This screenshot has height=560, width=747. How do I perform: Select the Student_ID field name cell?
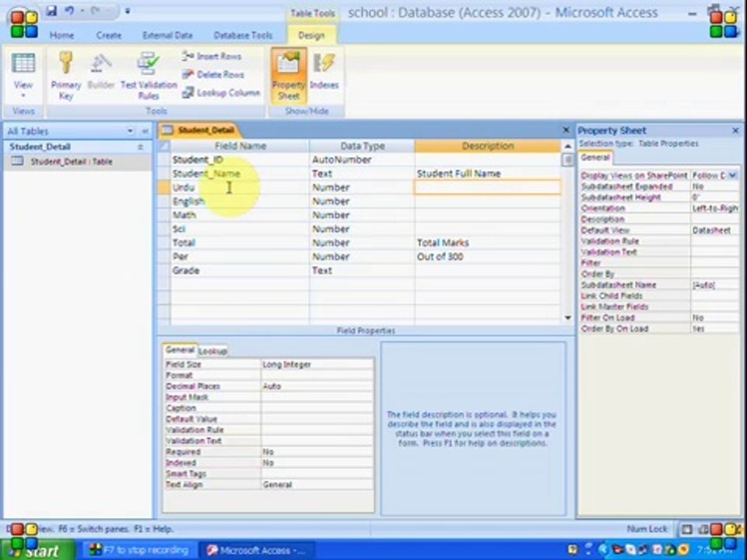240,159
